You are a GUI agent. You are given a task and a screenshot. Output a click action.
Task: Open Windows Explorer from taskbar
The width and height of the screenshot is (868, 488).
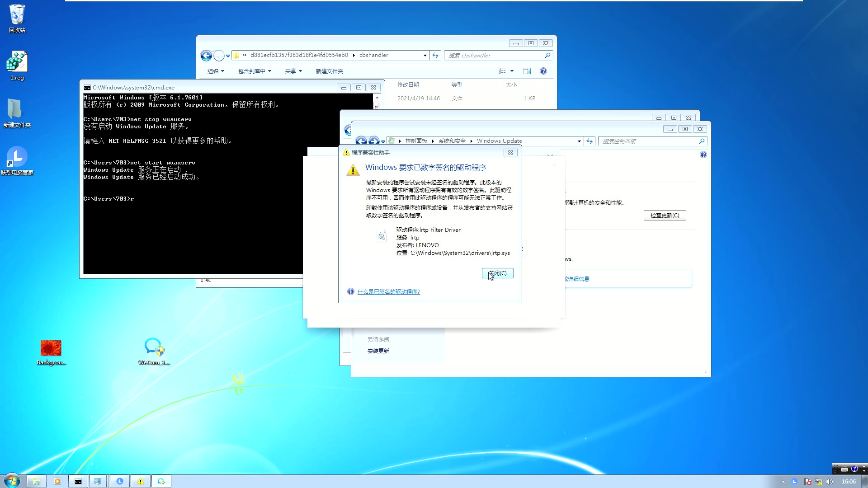point(36,481)
